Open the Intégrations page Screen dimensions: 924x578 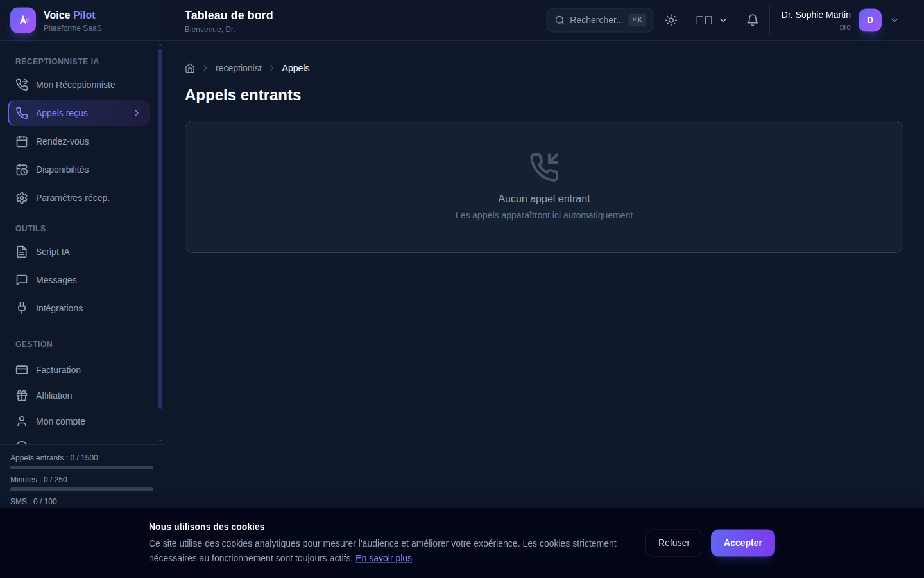[x=78, y=308]
